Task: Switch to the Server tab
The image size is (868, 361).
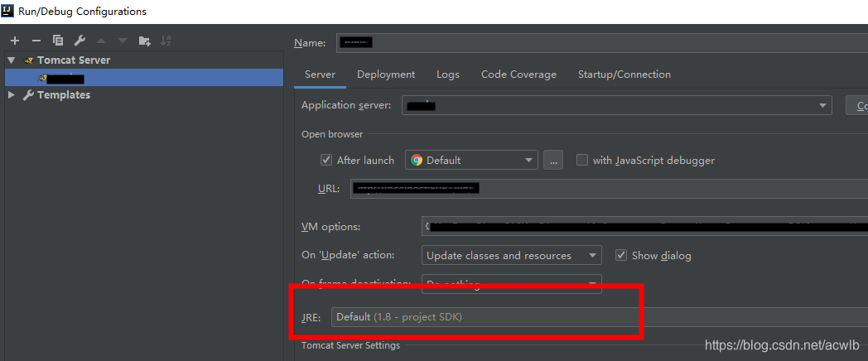Action: pyautogui.click(x=320, y=75)
